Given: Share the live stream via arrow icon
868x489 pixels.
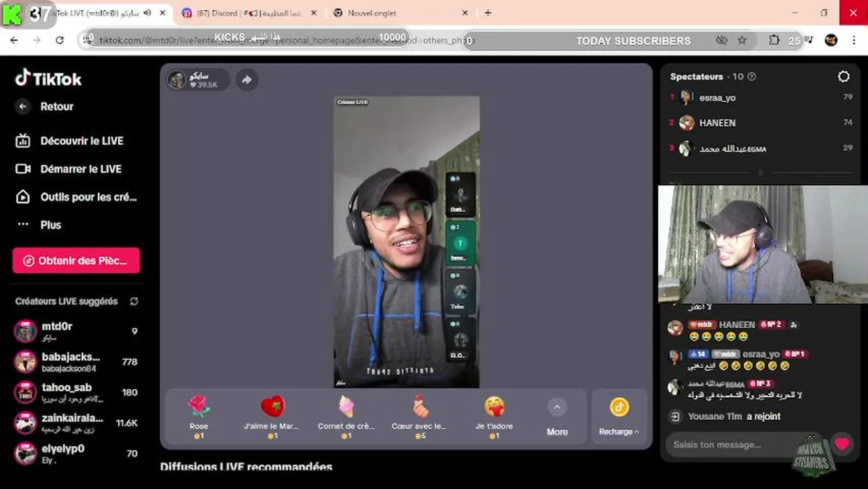Looking at the screenshot, I should point(247,80).
